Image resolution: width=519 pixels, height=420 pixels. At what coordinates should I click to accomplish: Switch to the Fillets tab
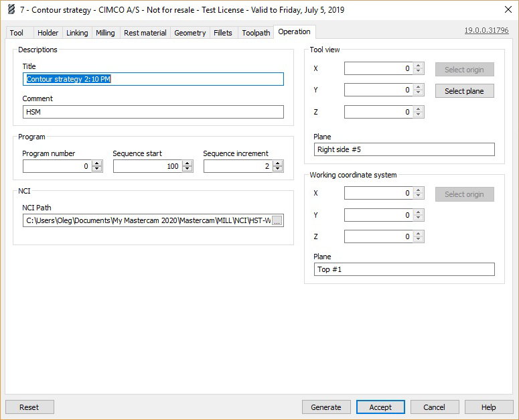tap(223, 33)
